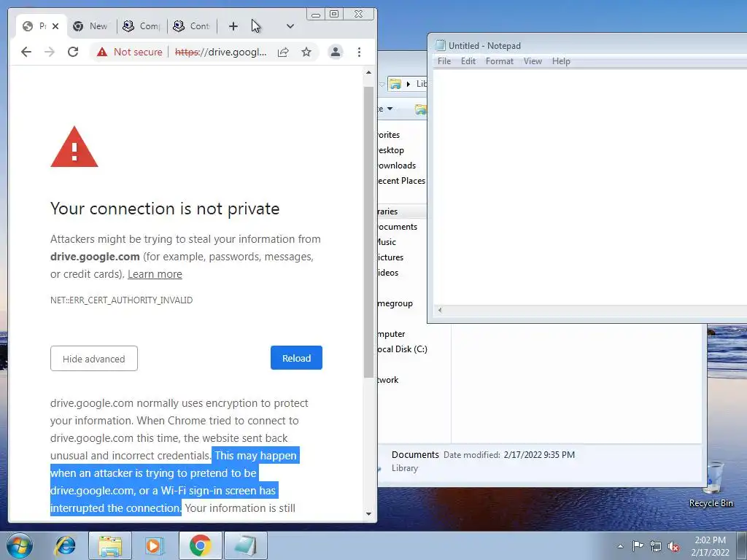747x560 pixels.
Task: Select Local Disk (C:) in Explorer
Action: click(403, 349)
